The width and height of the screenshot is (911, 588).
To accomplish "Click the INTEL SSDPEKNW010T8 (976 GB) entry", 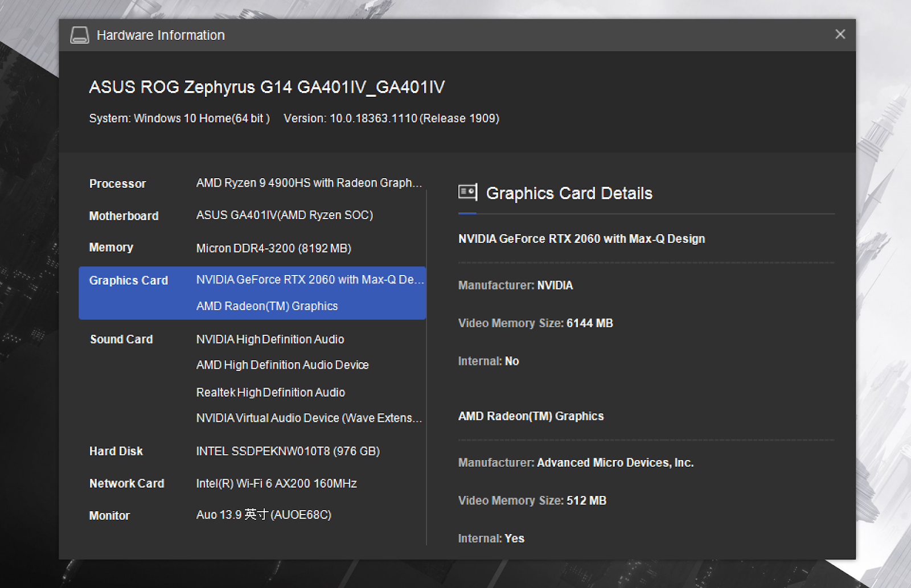I will click(288, 451).
